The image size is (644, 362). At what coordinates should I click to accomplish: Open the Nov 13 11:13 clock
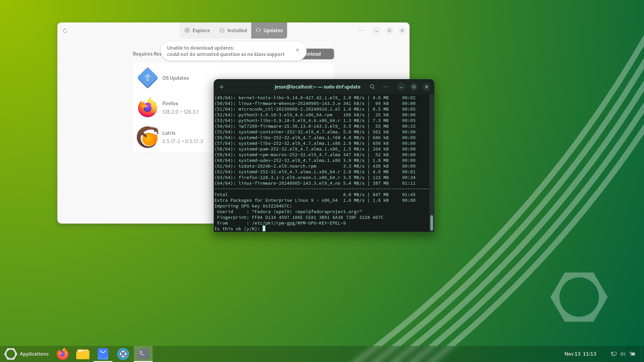[x=580, y=354]
